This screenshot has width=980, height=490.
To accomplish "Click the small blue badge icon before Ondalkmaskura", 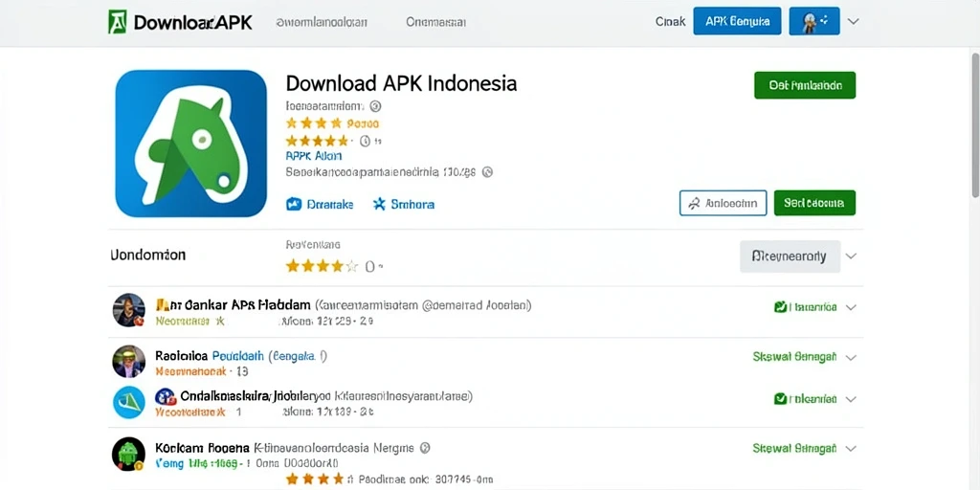I will [165, 396].
